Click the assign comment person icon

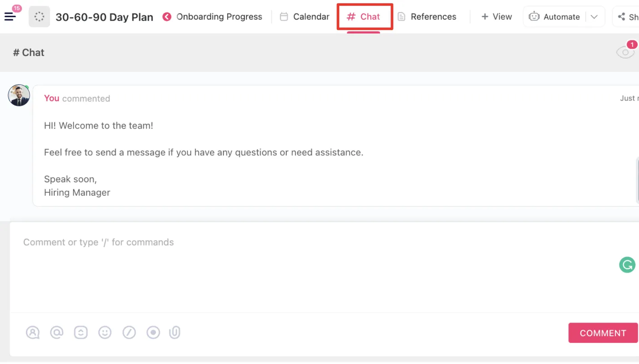point(33,332)
